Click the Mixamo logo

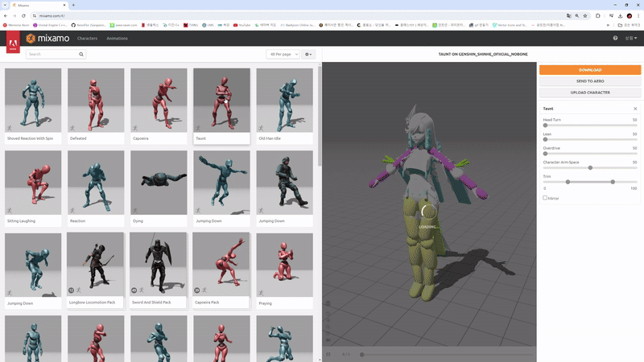point(47,38)
